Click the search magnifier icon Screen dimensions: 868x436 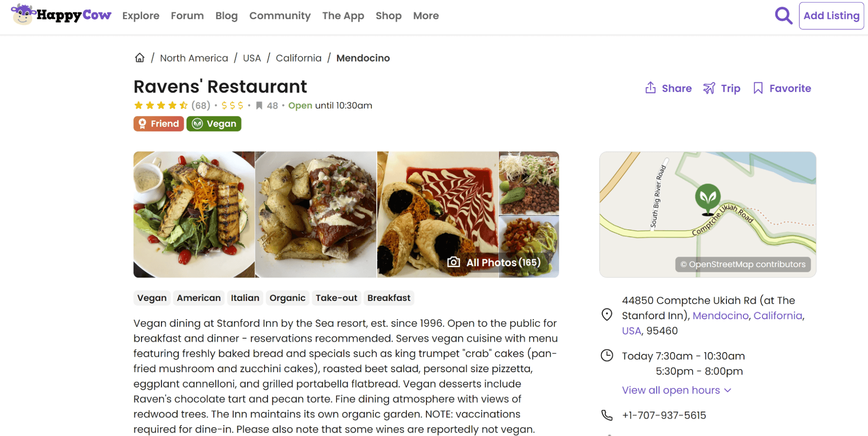pos(783,16)
